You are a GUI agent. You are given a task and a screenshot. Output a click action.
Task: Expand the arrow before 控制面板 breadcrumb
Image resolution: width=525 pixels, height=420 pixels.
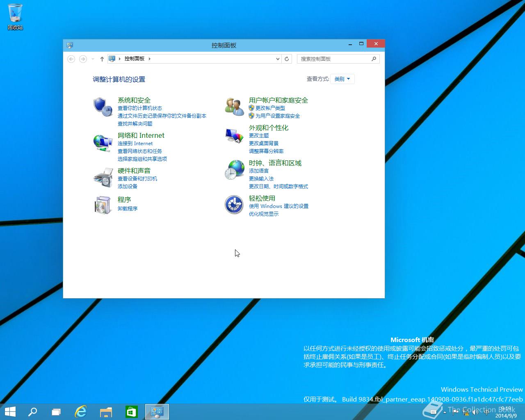tap(120, 59)
